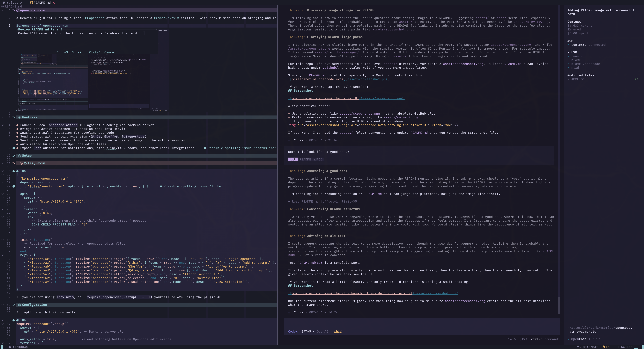Click the xhigh reasoning variant label
Screen dimensions: 644x349
[338, 332]
